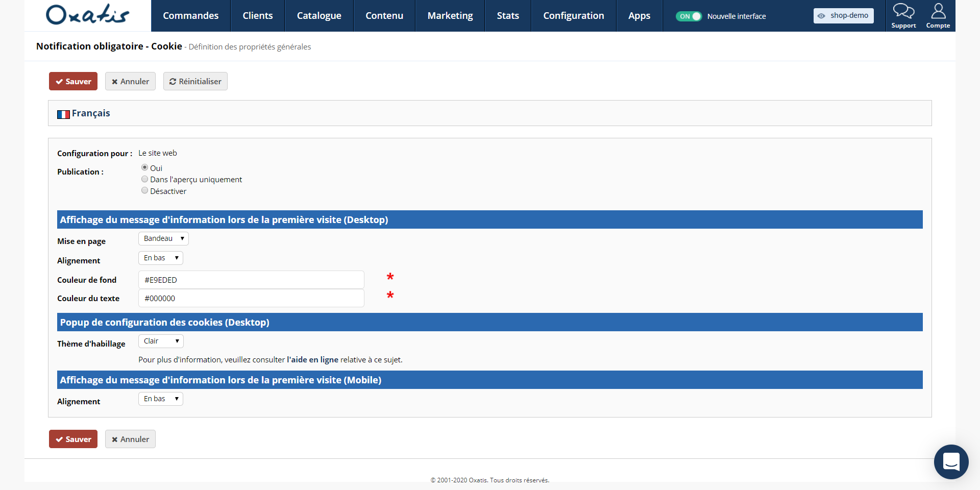Click the top Sauver button
Image resolution: width=980 pixels, height=490 pixels.
coord(73,81)
